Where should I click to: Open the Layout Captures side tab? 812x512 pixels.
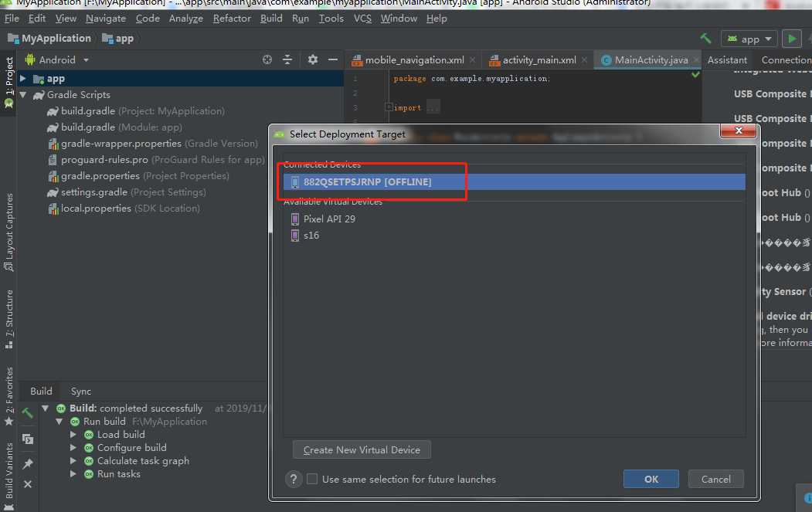8,232
